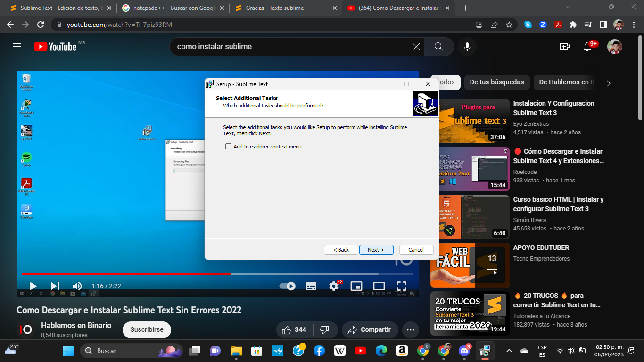Viewport: 644px width, 362px height.
Task: Switch to Gracias Texto sublime tab
Action: (x=285, y=8)
